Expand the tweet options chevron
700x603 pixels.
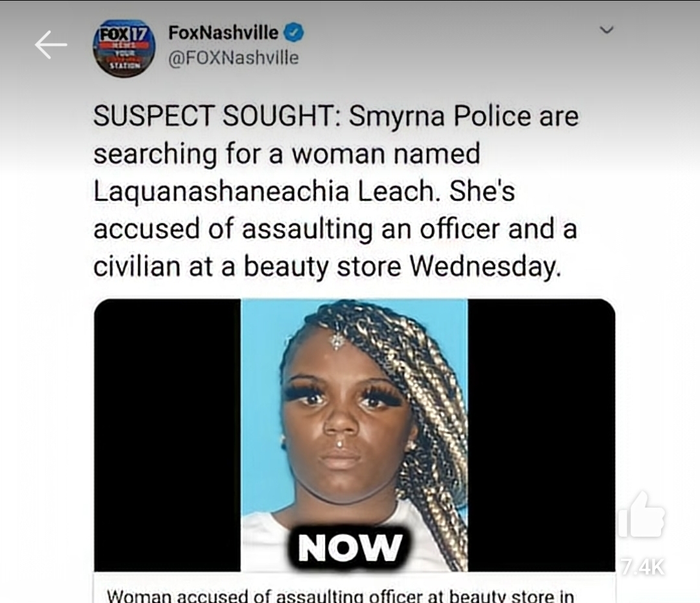[x=606, y=30]
